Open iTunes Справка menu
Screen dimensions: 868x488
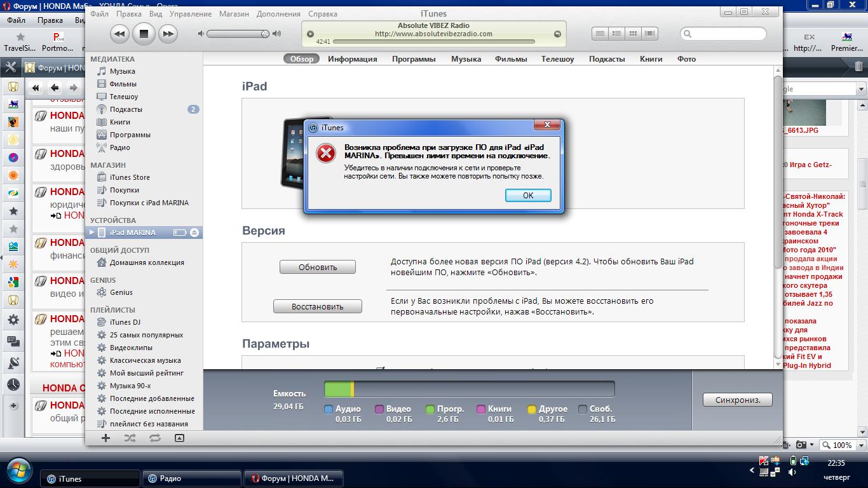click(322, 13)
